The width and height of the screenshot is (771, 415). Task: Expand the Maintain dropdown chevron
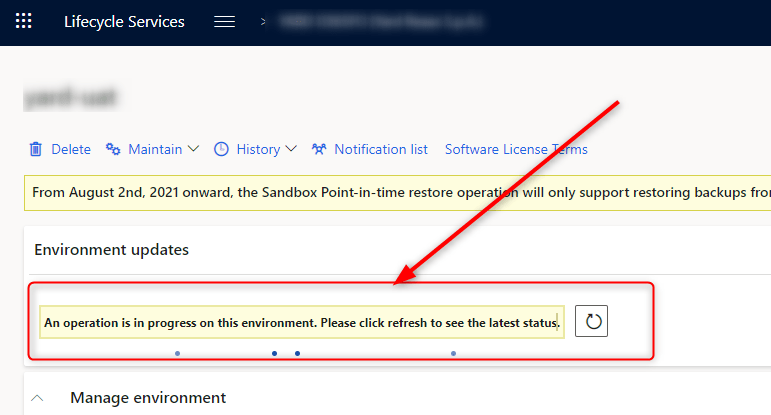click(x=194, y=149)
